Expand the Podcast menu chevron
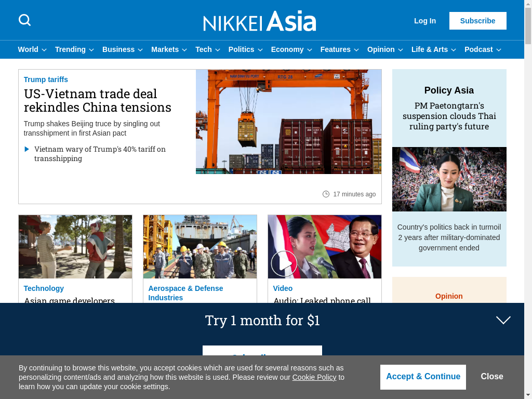Viewport: 532px width, 399px height. [x=498, y=50]
